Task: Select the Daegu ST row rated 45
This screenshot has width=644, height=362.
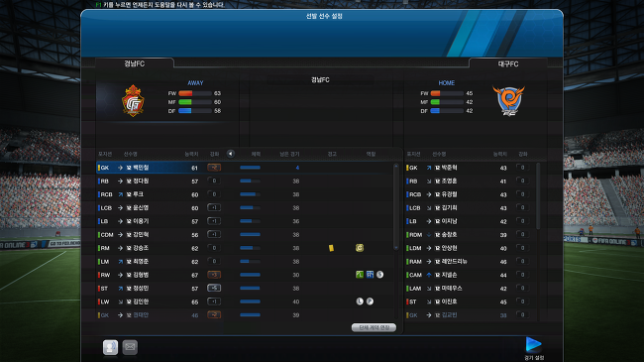Action: (470, 302)
